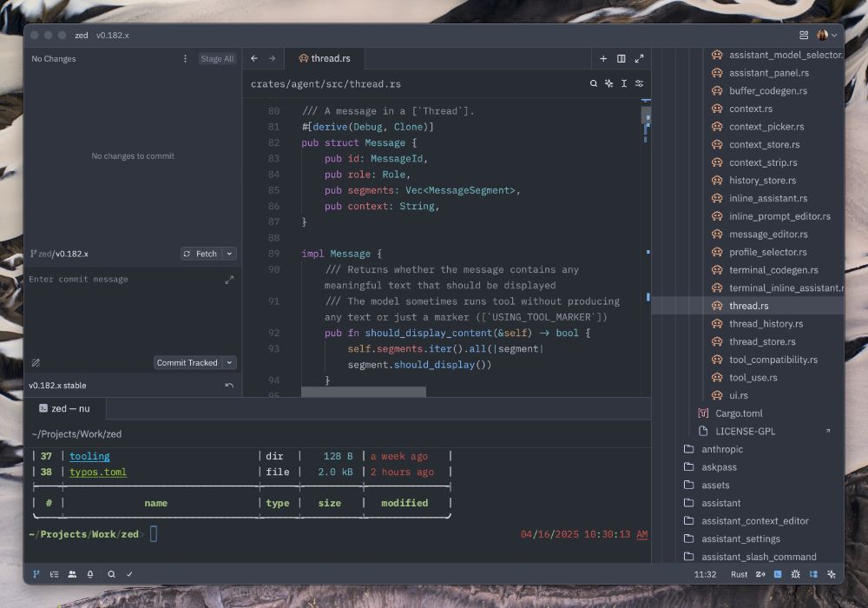Toggle the agent panel sparkle icon

point(832,574)
